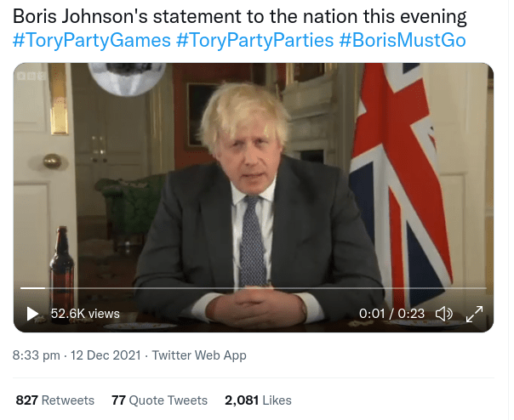The height and width of the screenshot is (420, 514).
Task: Open the #ToryPartyGames hashtag
Action: (91, 41)
